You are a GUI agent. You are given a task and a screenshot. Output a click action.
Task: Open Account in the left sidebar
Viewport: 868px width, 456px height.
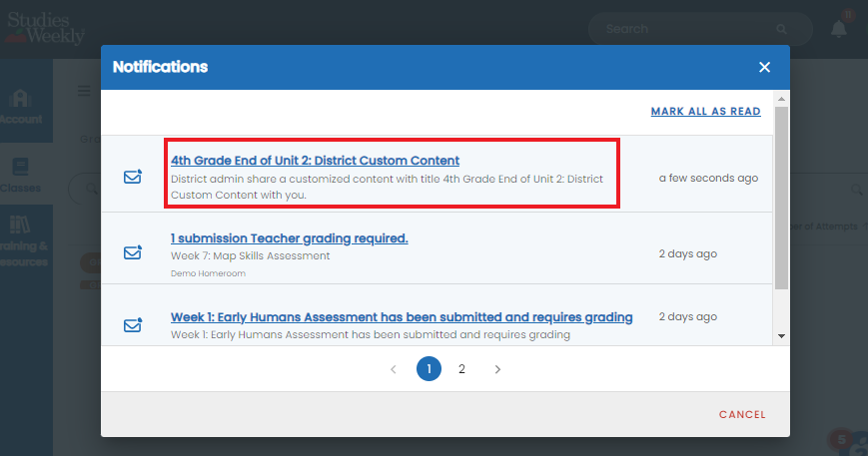[x=21, y=106]
